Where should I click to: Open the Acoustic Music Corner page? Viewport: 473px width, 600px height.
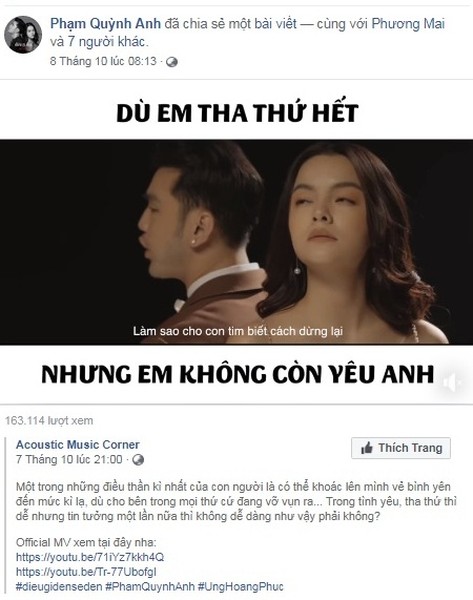click(78, 445)
